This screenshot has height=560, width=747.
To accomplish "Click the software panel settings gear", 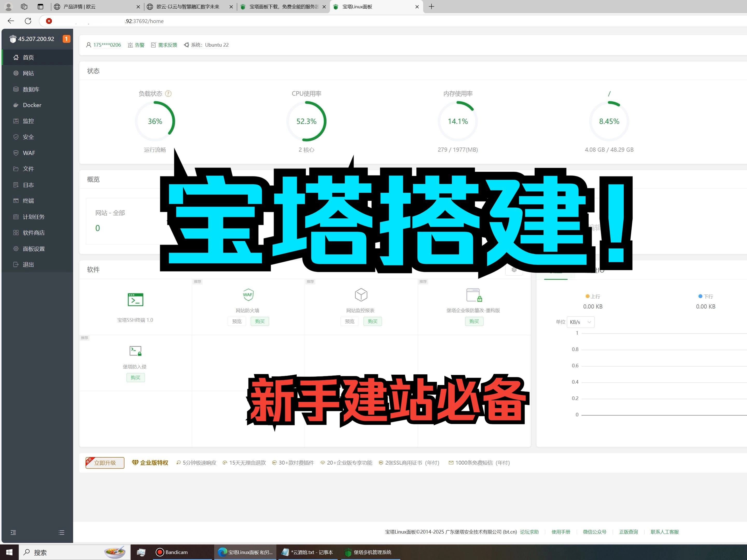I will click(x=514, y=270).
